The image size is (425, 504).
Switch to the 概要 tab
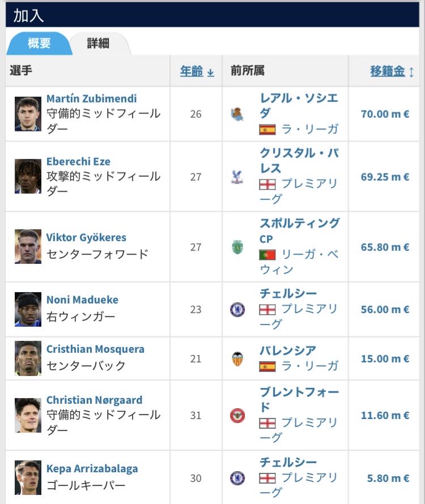[x=39, y=43]
